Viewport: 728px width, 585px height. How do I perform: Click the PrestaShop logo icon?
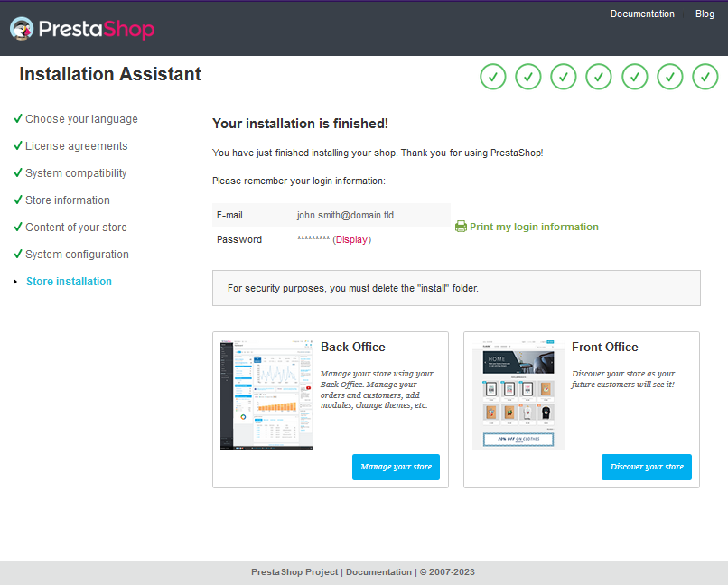(x=20, y=28)
